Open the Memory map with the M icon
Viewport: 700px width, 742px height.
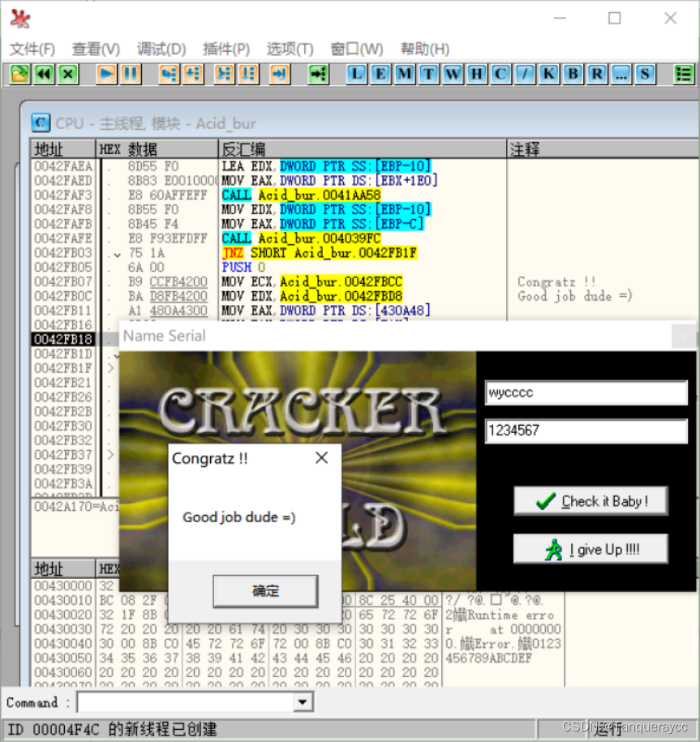pyautogui.click(x=403, y=74)
